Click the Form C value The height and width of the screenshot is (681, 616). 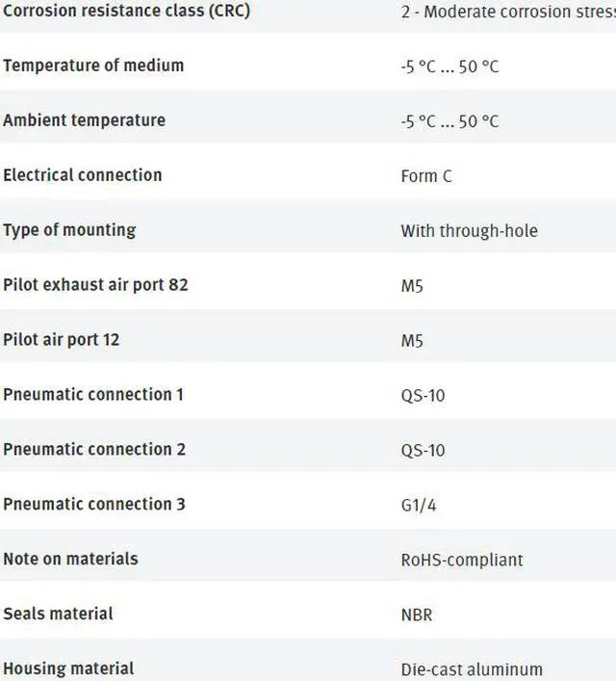(426, 176)
